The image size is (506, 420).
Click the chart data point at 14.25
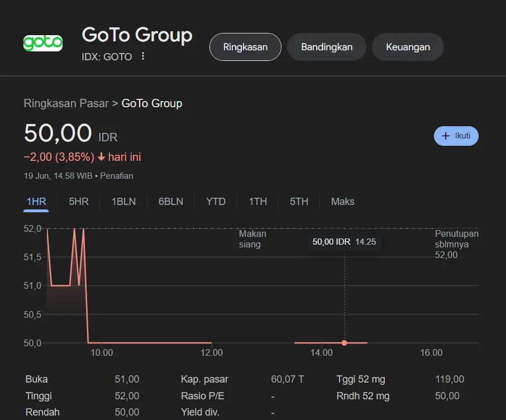345,343
